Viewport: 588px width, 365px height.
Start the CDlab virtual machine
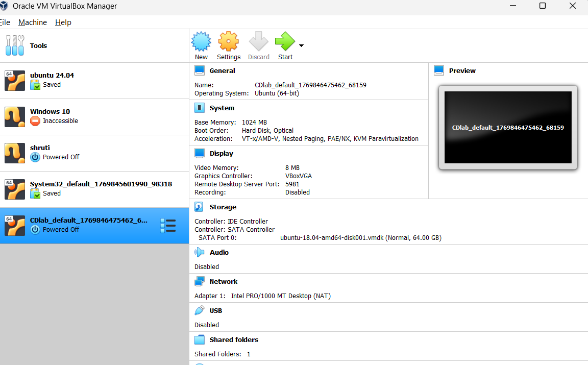pyautogui.click(x=285, y=45)
